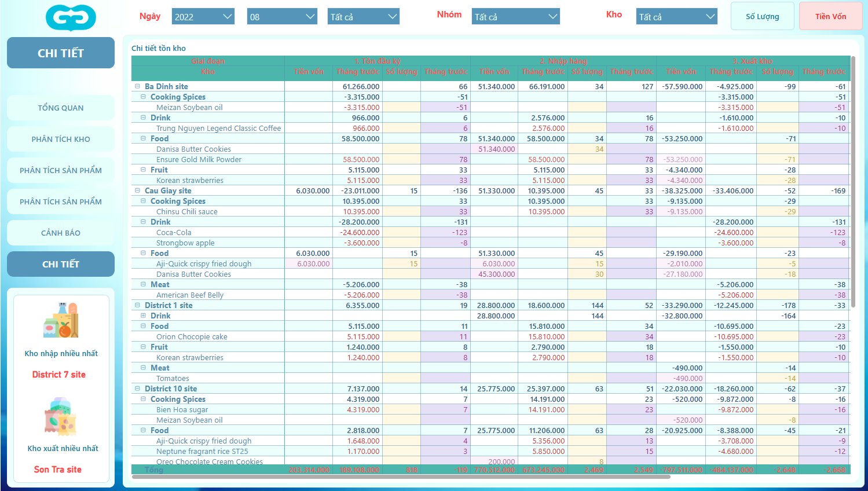Collapse Drink group above Trung Nguyen Legend Classic Coffee
868x491 pixels.
coord(144,118)
